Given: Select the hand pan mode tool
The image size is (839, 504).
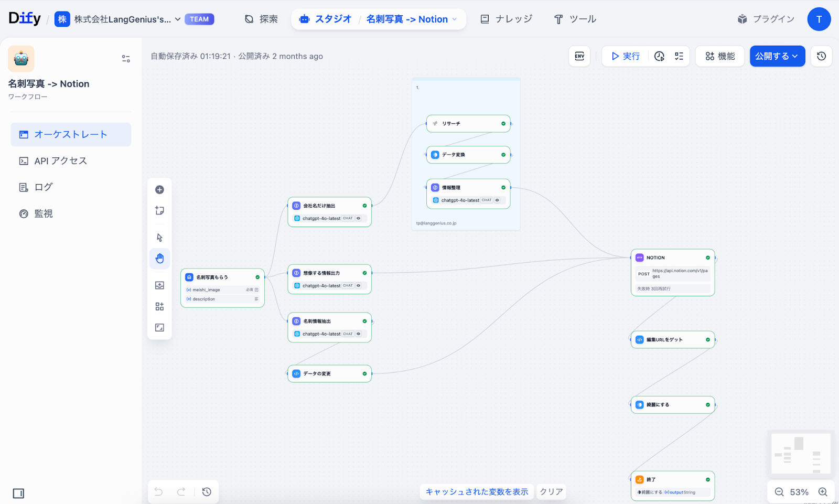Looking at the screenshot, I should (x=160, y=259).
